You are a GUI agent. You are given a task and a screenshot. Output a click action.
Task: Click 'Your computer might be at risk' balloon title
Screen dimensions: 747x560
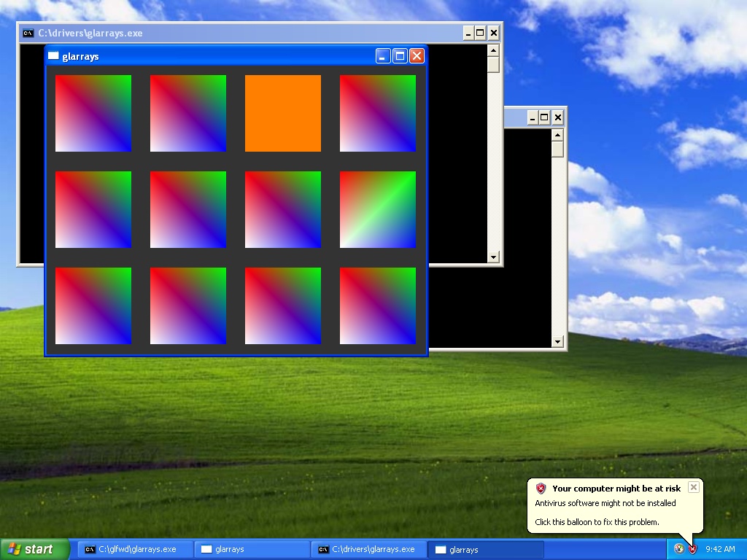coord(616,489)
